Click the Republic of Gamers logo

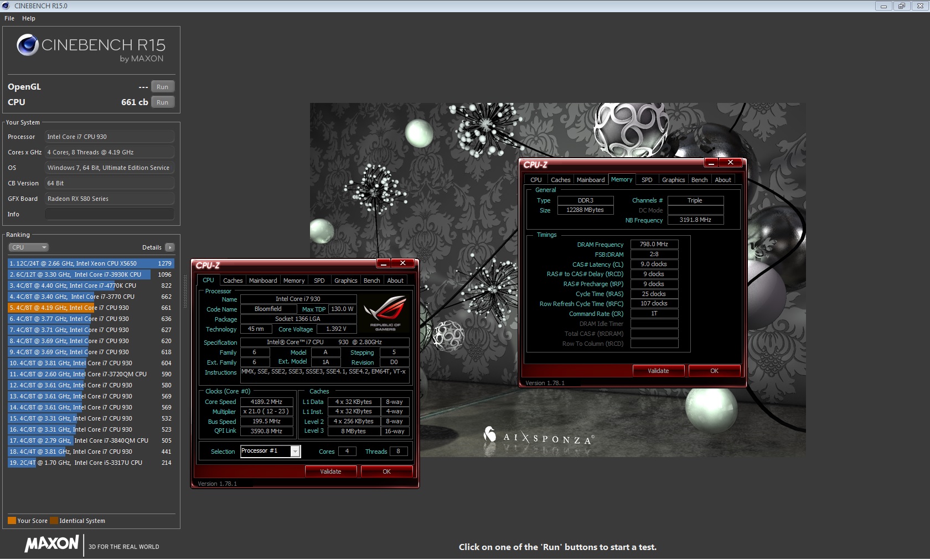385,313
